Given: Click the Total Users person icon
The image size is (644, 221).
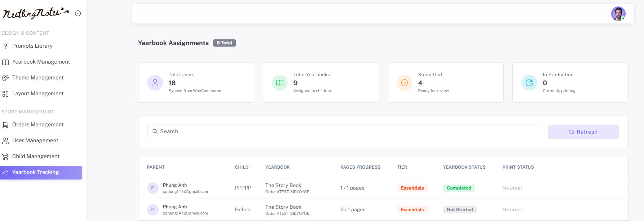Looking at the screenshot, I should [155, 83].
